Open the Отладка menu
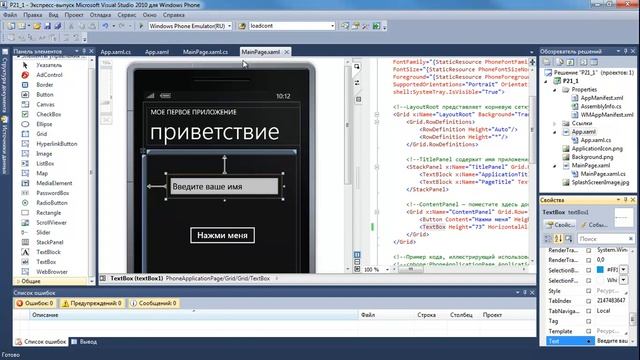 pyautogui.click(x=100, y=15)
